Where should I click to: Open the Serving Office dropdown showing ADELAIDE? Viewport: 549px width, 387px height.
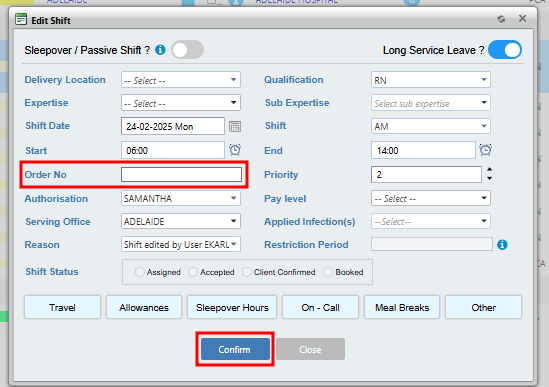click(x=181, y=221)
